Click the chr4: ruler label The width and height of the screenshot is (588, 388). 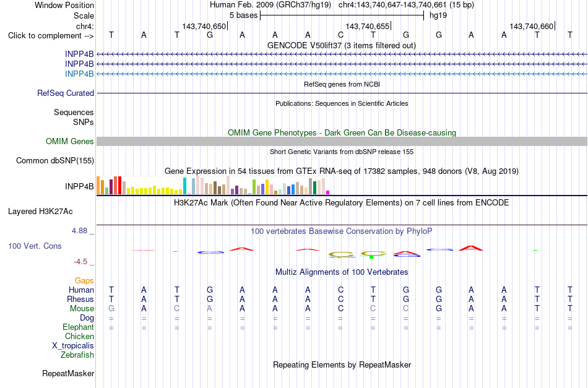click(x=85, y=26)
